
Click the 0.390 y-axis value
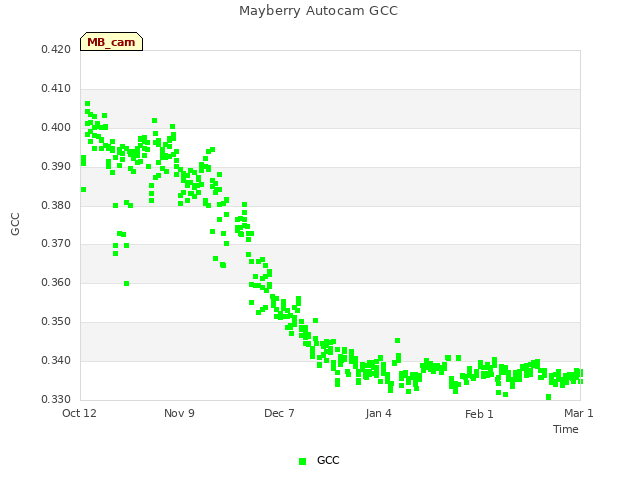point(56,167)
